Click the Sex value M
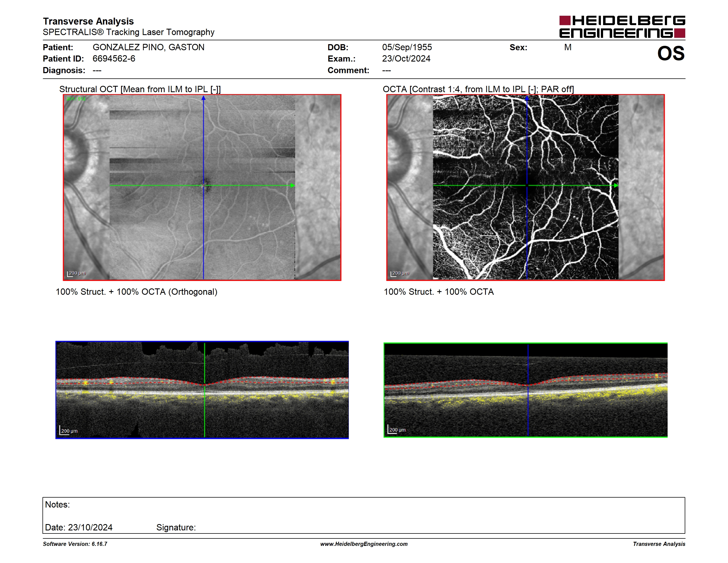Viewport: 728px width, 563px height. point(568,47)
